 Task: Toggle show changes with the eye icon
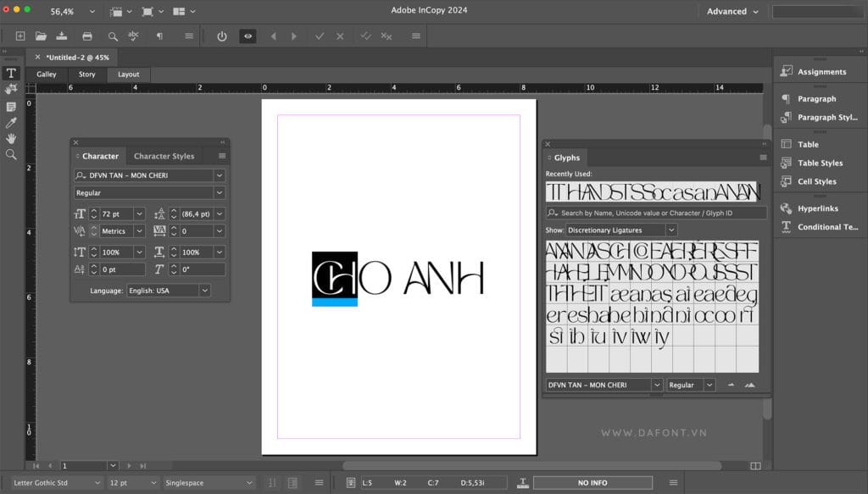(x=247, y=36)
